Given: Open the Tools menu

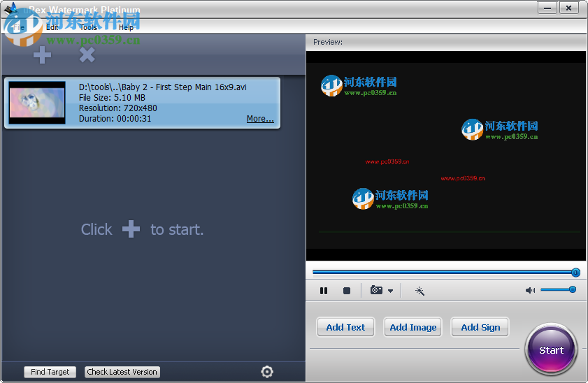Looking at the screenshot, I should coord(89,27).
